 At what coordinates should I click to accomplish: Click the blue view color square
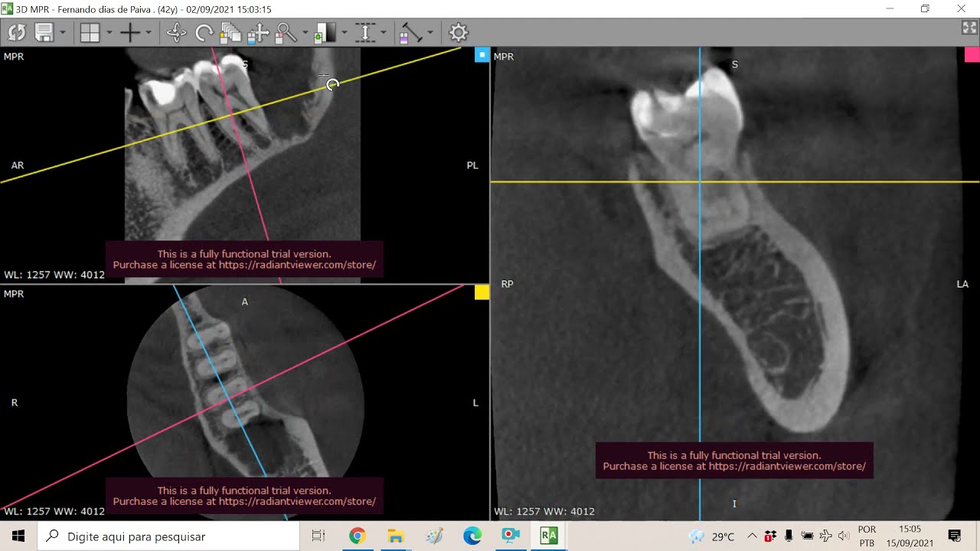[x=482, y=55]
